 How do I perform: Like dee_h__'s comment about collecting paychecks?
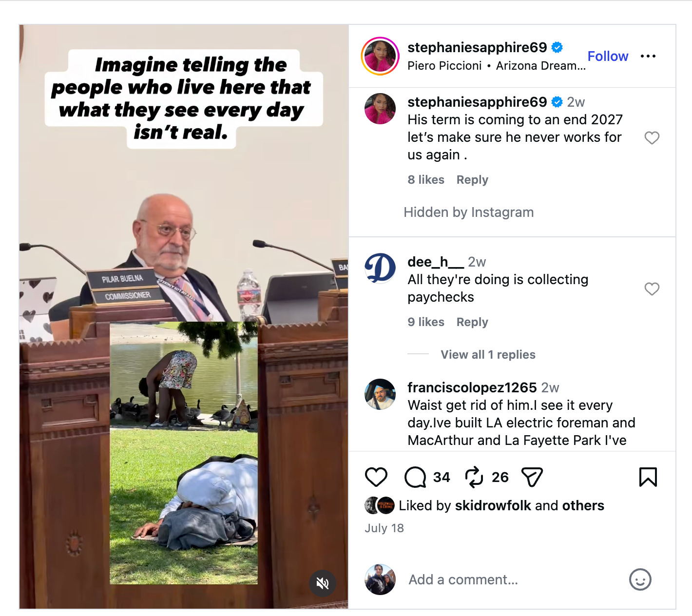point(652,289)
